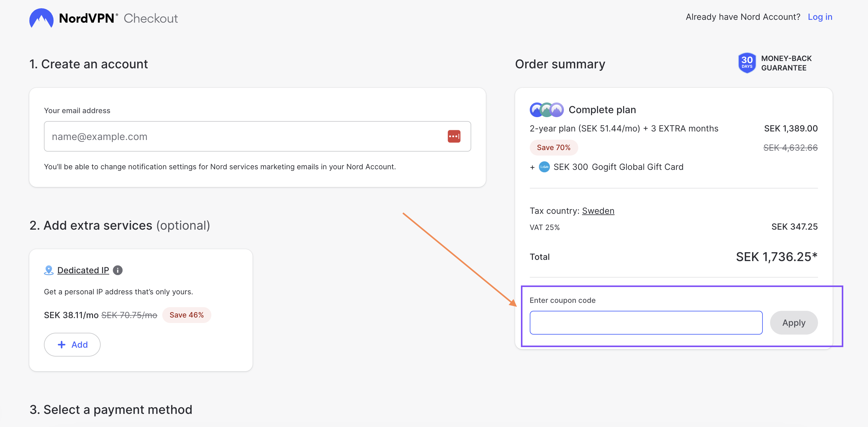The height and width of the screenshot is (427, 868).
Task: Click 'Already have Nord Account?' text
Action: point(743,17)
